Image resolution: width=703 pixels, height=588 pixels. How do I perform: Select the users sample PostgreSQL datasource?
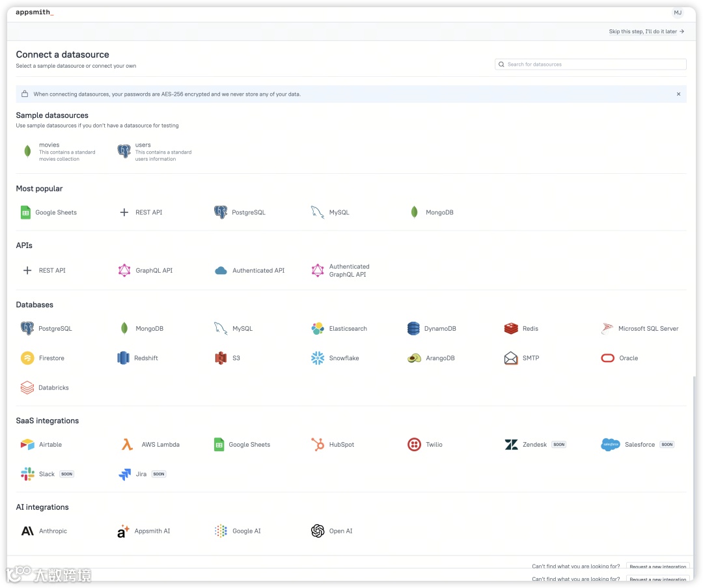(155, 152)
